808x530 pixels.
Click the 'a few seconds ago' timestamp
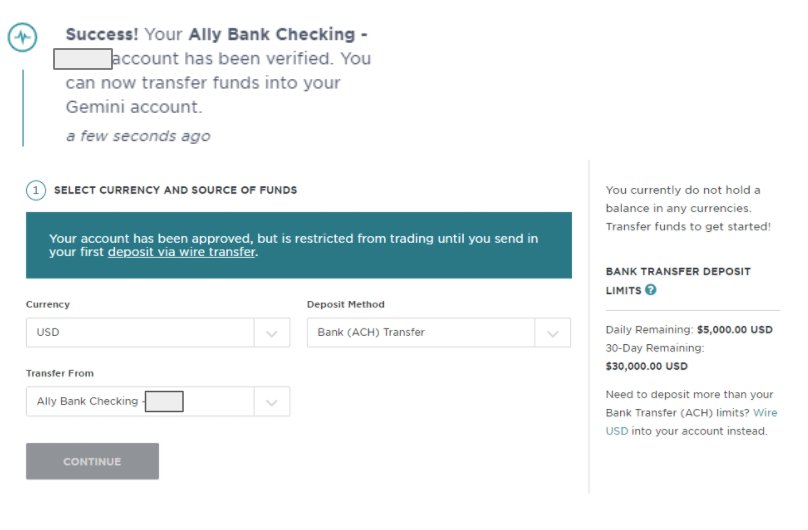(x=138, y=136)
